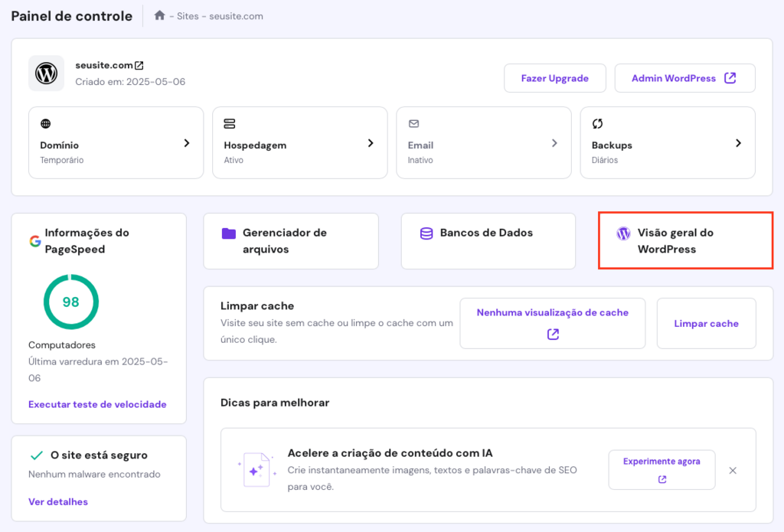
Task: Expand the Hospedagem card using its chevron
Action: tap(370, 142)
